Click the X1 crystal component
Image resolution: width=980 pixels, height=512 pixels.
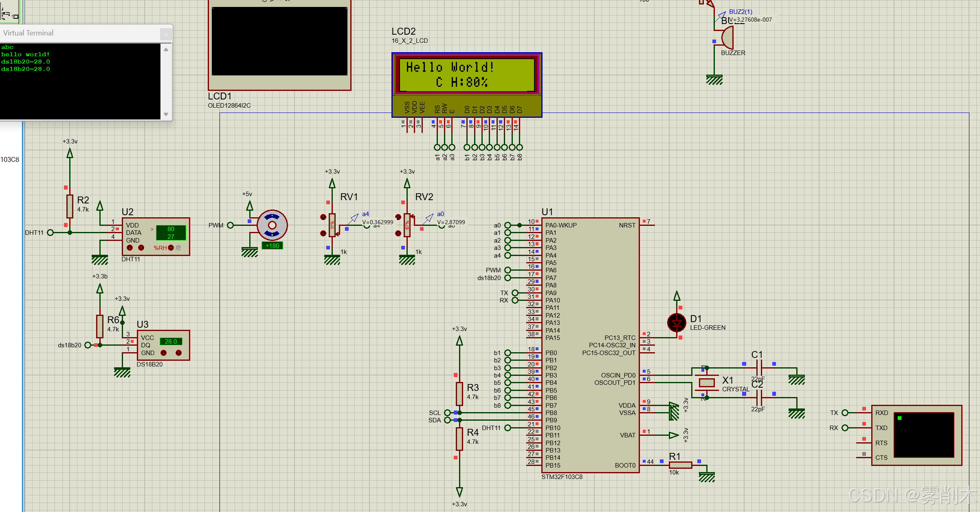(707, 382)
